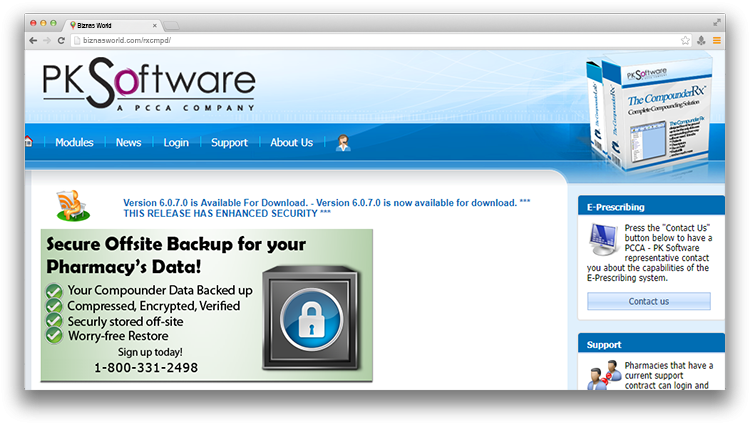
Task: Go to the Login page
Action: (x=176, y=142)
